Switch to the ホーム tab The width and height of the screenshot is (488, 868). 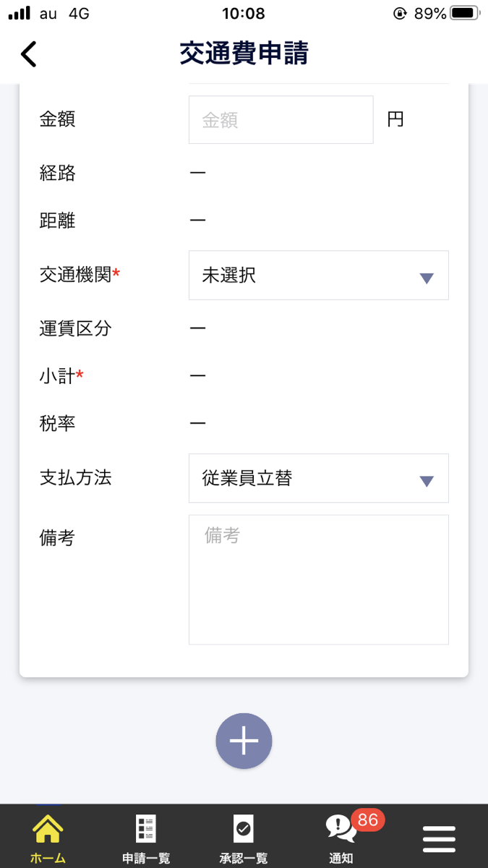(48, 859)
